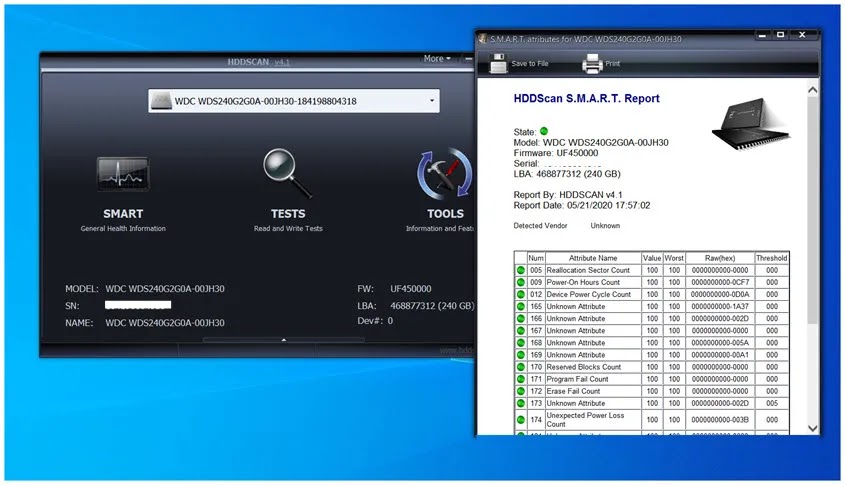Click the Firmware UF450000 line in report

[556, 153]
